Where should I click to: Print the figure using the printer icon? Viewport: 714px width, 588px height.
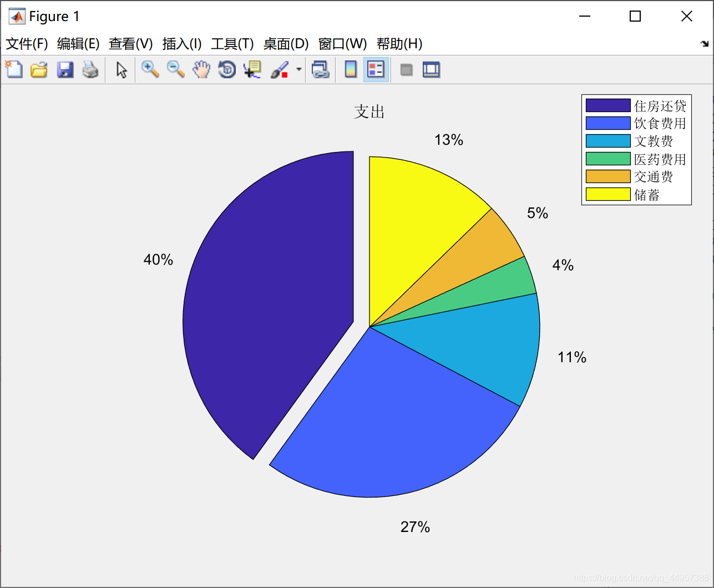(90, 69)
